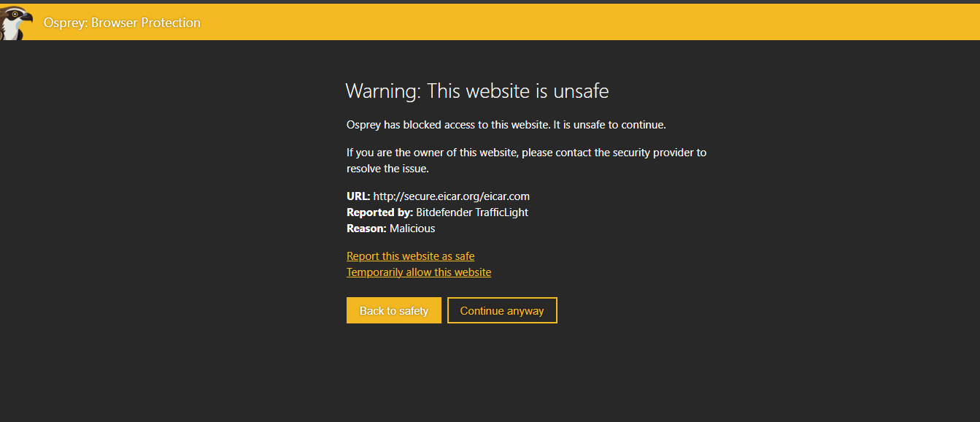Screen dimensions: 980x422
Task: Click the bold "URL:" label
Action: [358, 196]
